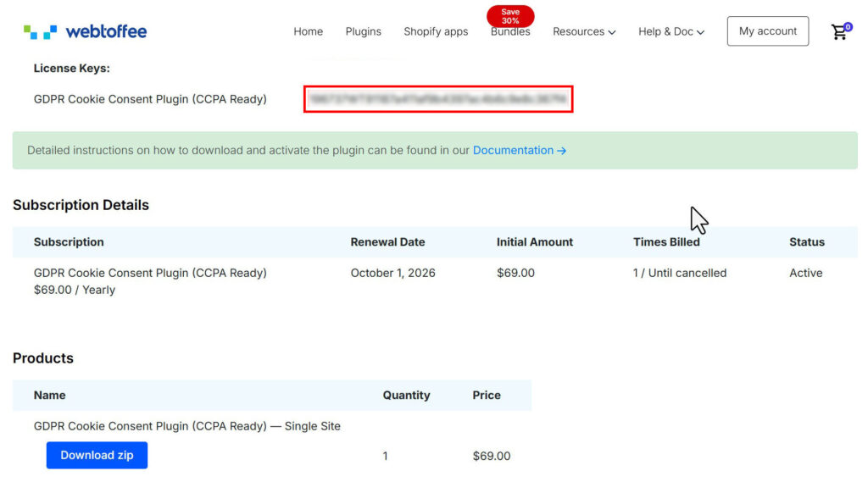Image resolution: width=868 pixels, height=482 pixels.
Task: Click the product price $69.00
Action: point(492,456)
